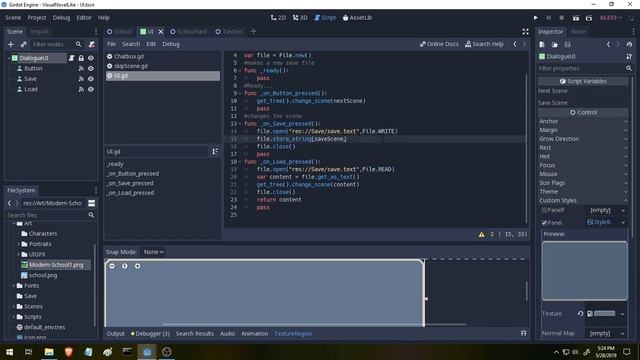Open the AssetLib workspace
This screenshot has width=640, height=360.
click(357, 18)
